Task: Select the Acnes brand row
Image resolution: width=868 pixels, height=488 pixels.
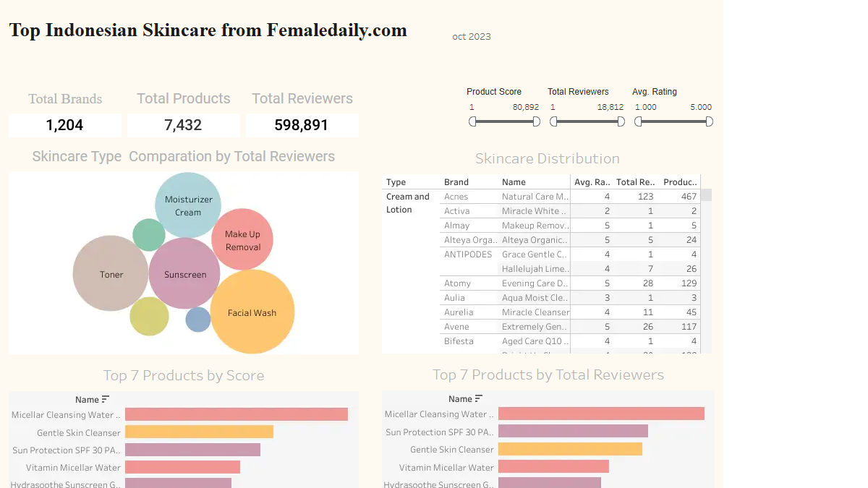Action: 456,197
